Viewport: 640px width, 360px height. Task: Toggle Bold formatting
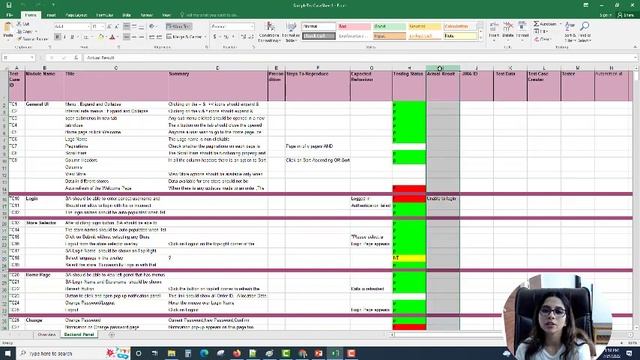pos(58,37)
